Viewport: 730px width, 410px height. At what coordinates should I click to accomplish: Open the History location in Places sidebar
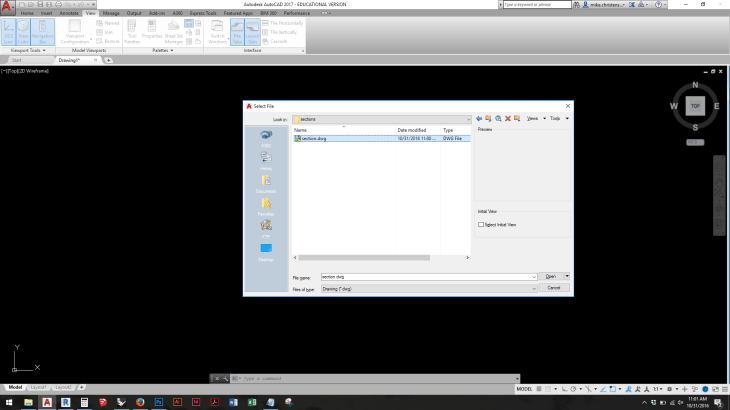pos(266,160)
